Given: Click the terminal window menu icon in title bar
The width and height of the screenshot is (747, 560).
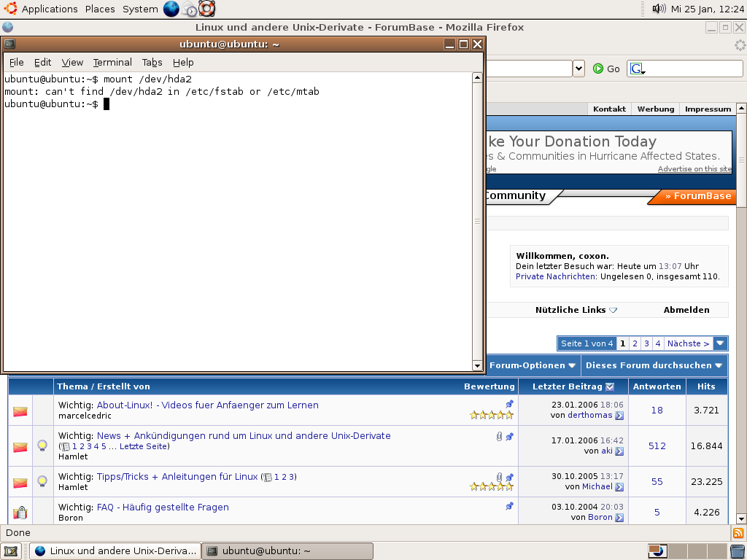Looking at the screenshot, I should point(9,44).
